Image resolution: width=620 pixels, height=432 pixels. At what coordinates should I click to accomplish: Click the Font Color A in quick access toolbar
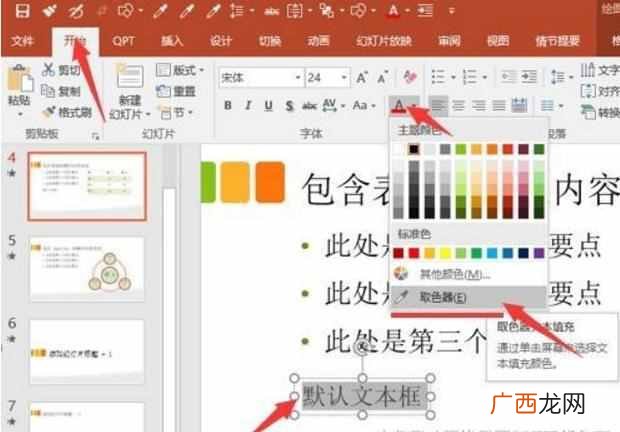point(393,11)
